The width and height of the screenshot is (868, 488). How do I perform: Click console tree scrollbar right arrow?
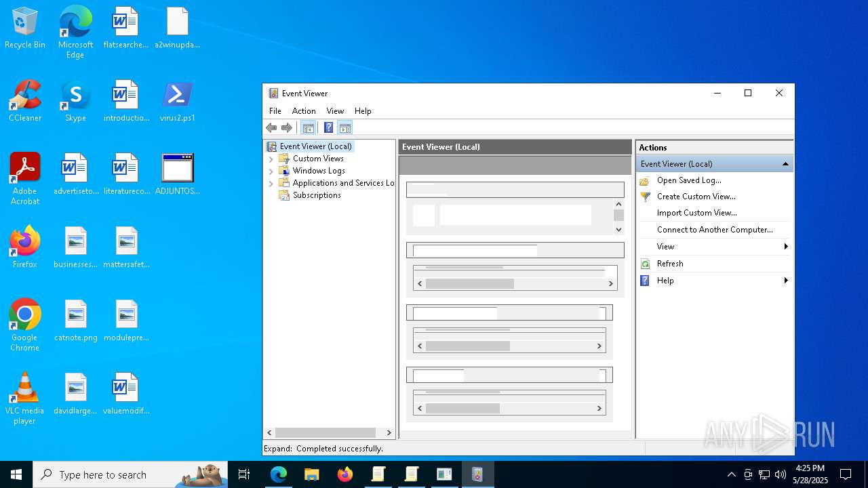[389, 432]
